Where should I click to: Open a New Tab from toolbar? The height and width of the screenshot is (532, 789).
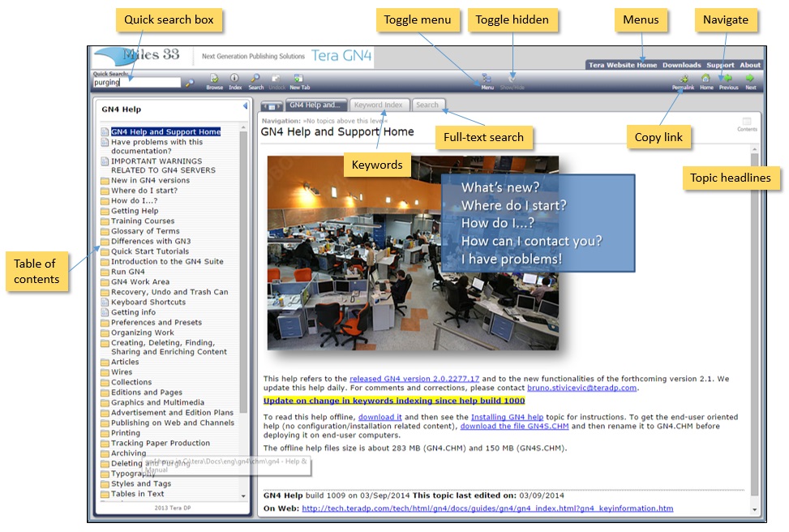tap(299, 82)
